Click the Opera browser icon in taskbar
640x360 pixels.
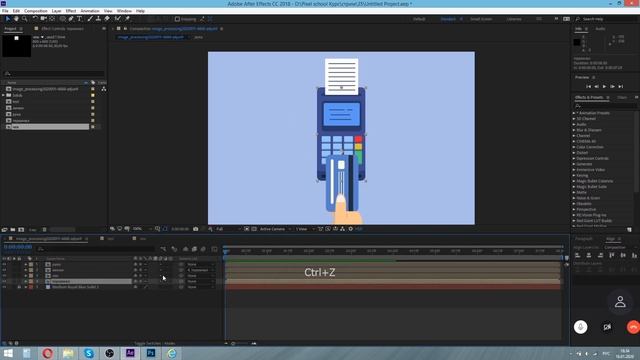click(x=47, y=353)
